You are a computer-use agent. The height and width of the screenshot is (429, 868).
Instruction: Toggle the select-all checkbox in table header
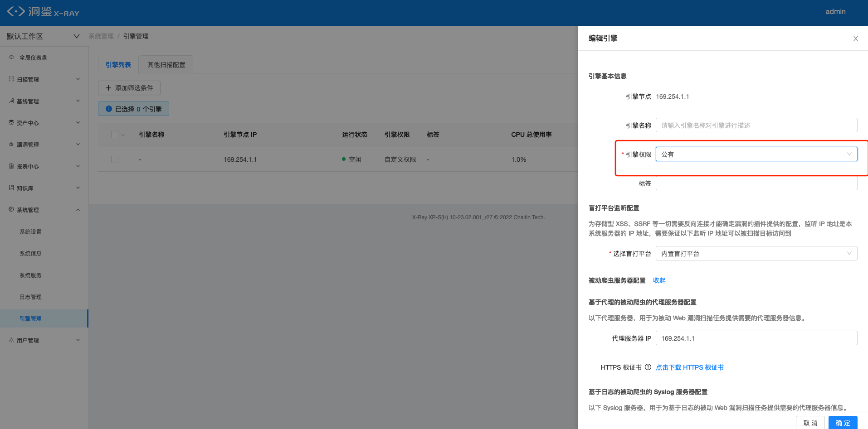(115, 135)
